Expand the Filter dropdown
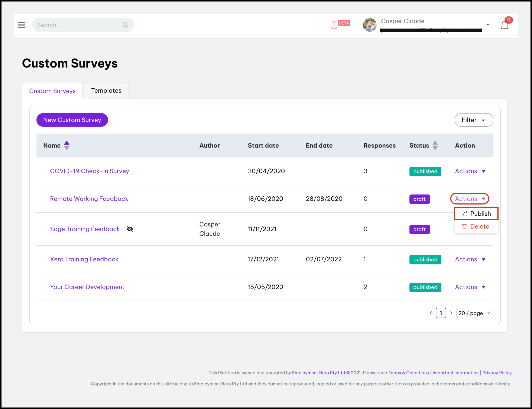 click(x=474, y=120)
